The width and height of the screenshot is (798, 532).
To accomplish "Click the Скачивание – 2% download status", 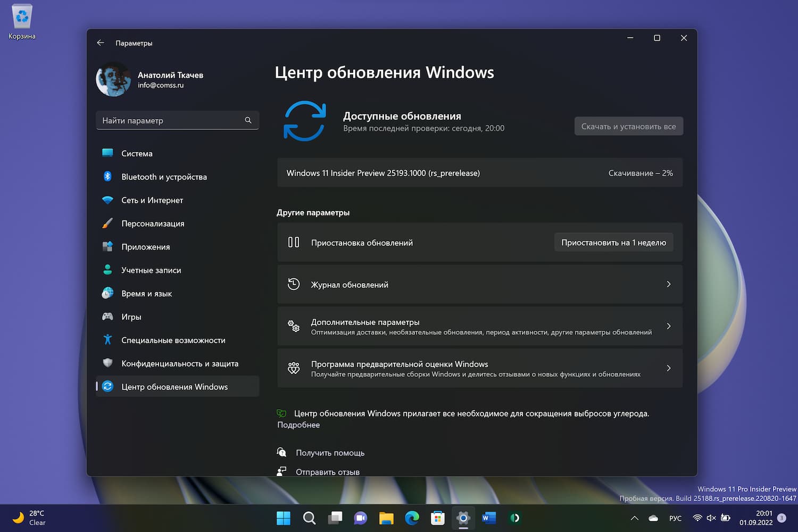I will point(641,173).
